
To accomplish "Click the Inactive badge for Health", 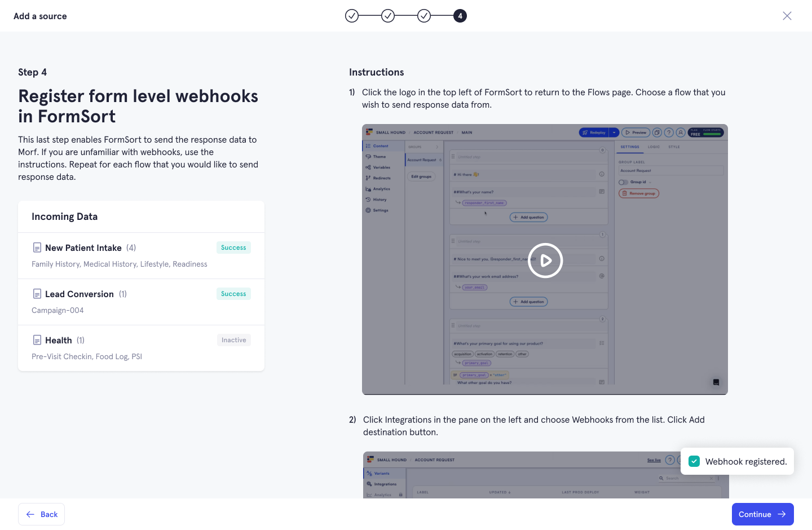I will coord(233,340).
